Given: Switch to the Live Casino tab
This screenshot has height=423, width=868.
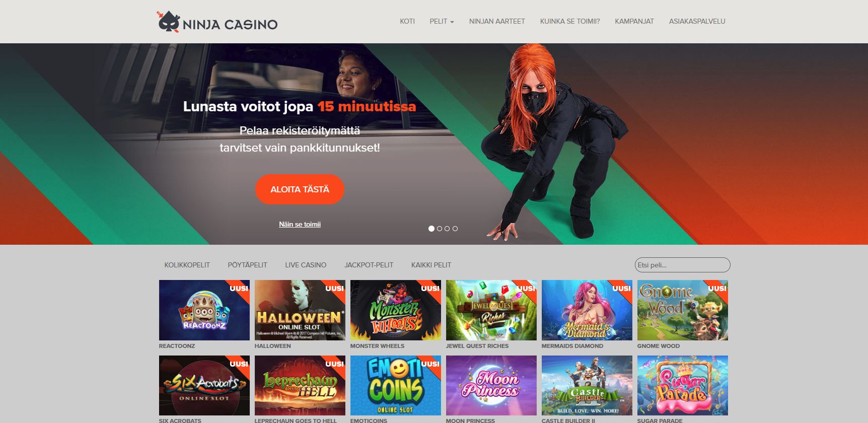Looking at the screenshot, I should (x=306, y=265).
